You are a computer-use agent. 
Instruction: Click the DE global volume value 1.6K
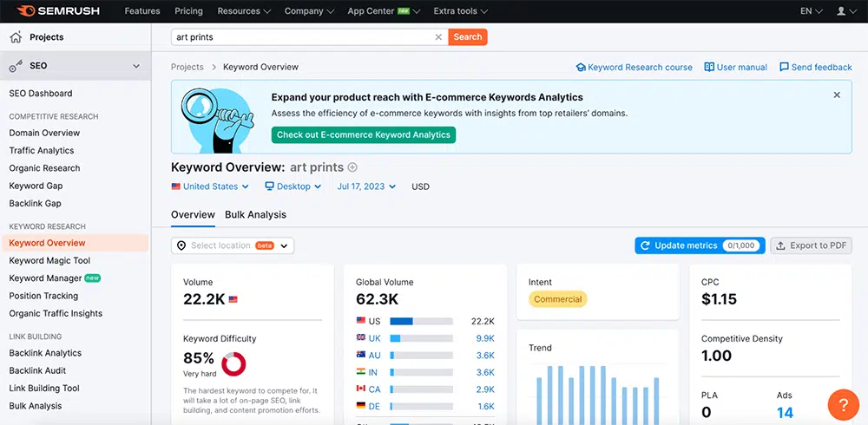[x=485, y=407]
